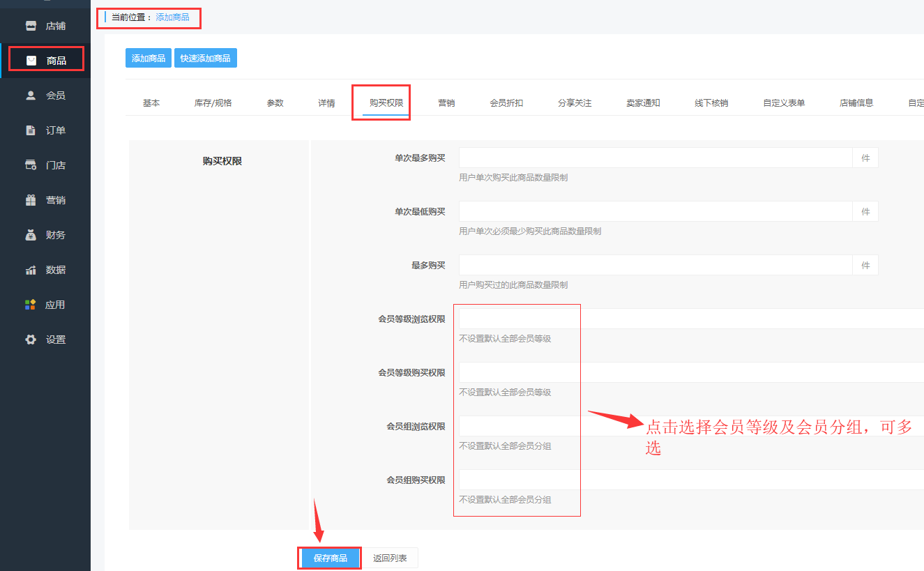Click the blue 添加商品 button
924x571 pixels.
(x=149, y=58)
